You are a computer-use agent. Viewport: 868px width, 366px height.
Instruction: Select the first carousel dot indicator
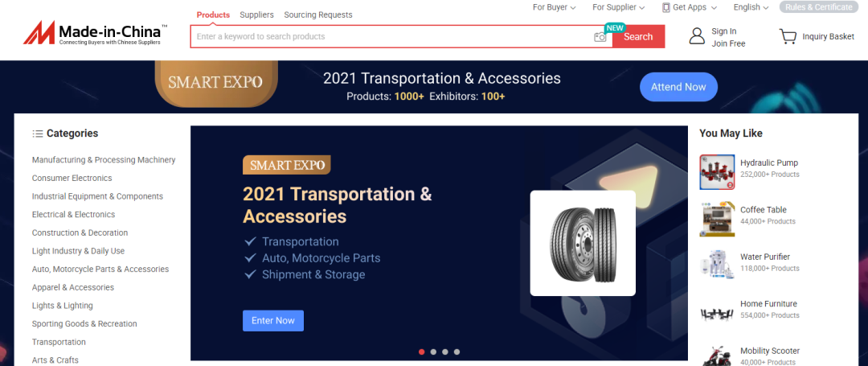(422, 352)
